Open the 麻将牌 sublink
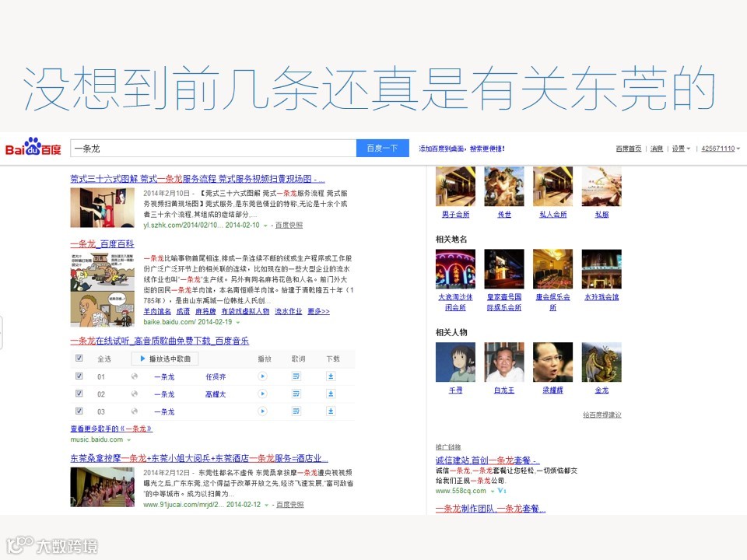 coord(205,311)
